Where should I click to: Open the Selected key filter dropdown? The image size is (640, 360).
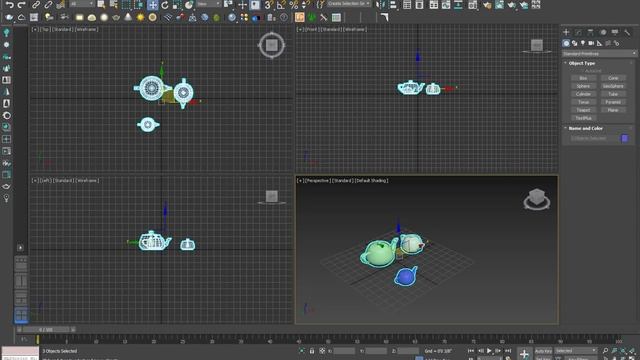pyautogui.click(x=576, y=351)
